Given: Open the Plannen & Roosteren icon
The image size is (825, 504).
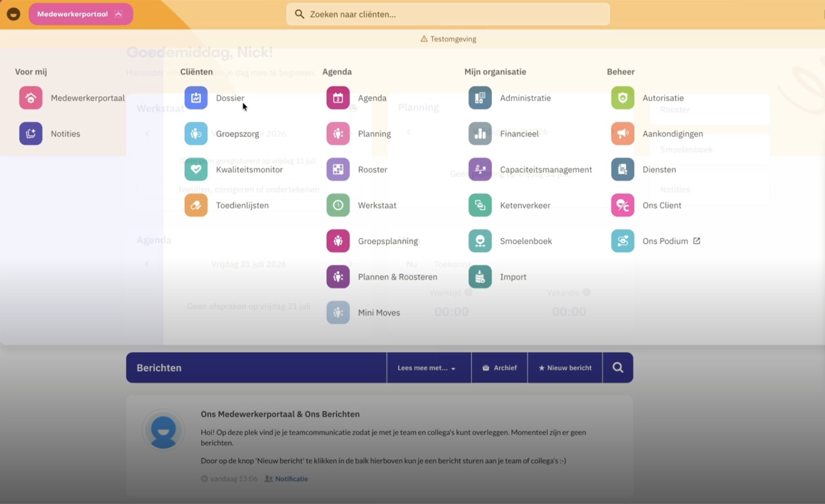Looking at the screenshot, I should [338, 277].
